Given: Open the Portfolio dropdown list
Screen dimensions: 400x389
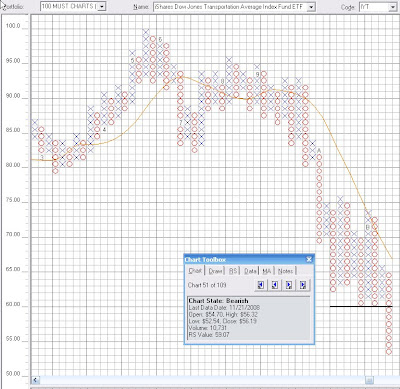Looking at the screenshot, I should 102,6.
